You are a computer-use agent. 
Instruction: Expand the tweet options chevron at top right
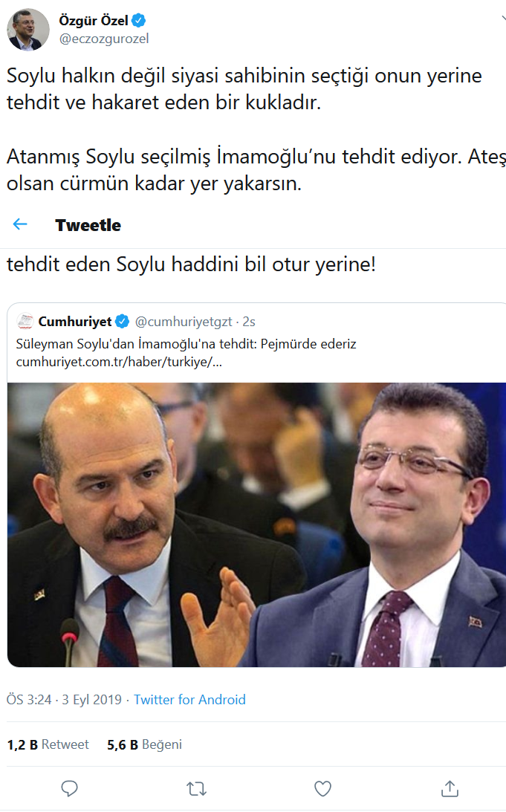503,19
